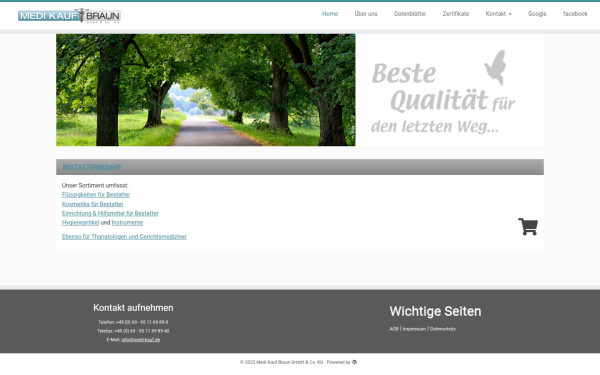The height and width of the screenshot is (375, 600).
Task: Click the Kontakt aufnehmen footer heading
Action: pos(133,308)
